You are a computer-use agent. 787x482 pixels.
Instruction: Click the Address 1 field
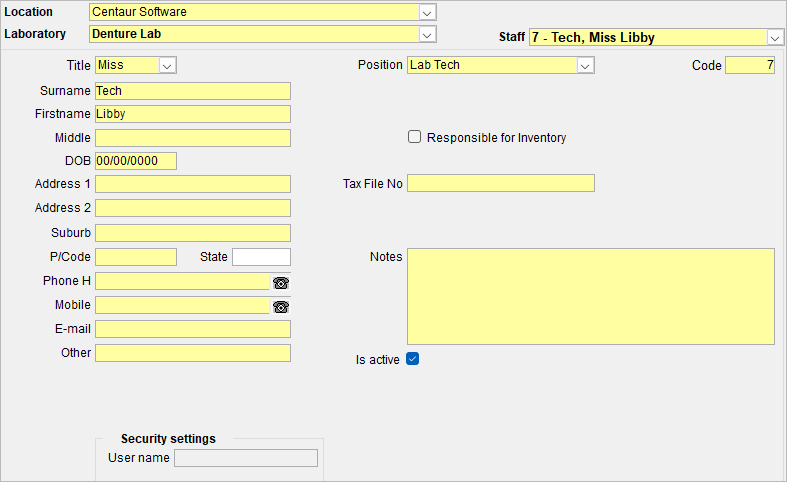tap(193, 184)
